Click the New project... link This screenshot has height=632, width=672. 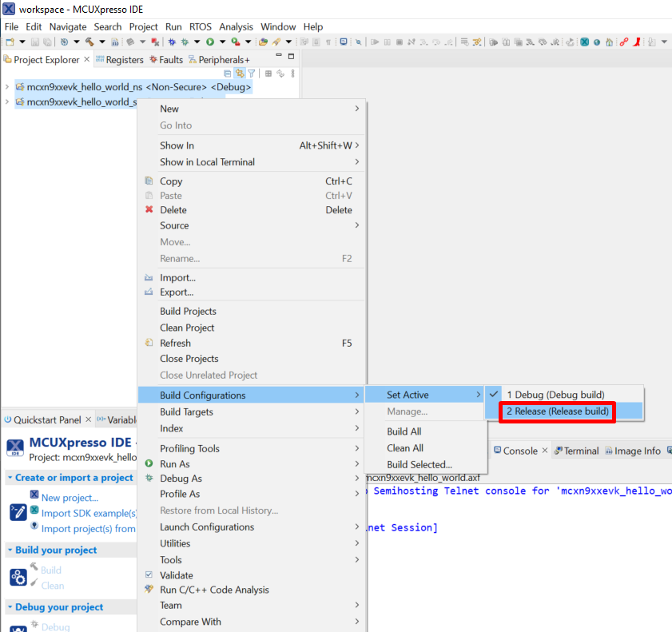pos(70,498)
